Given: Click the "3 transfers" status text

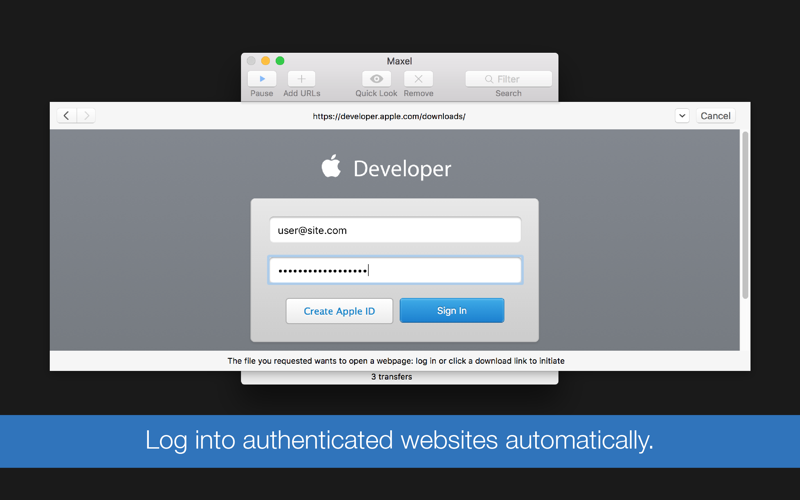Looking at the screenshot, I should 391,377.
